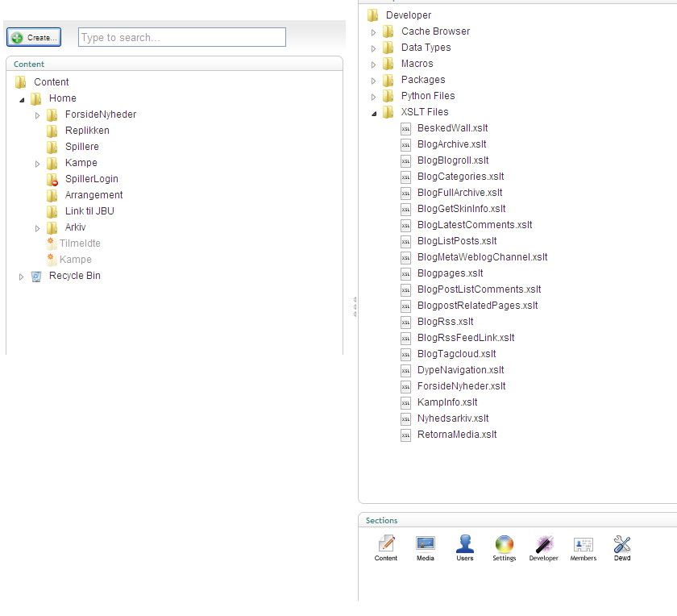Viewport: 677px width, 616px height.
Task: Open the Members section icon
Action: point(584,544)
